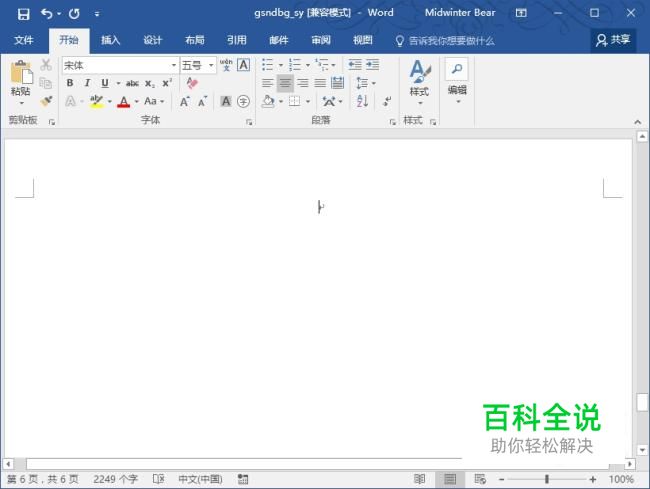The width and height of the screenshot is (650, 489).
Task: Toggle superscript x² button
Action: pos(167,83)
